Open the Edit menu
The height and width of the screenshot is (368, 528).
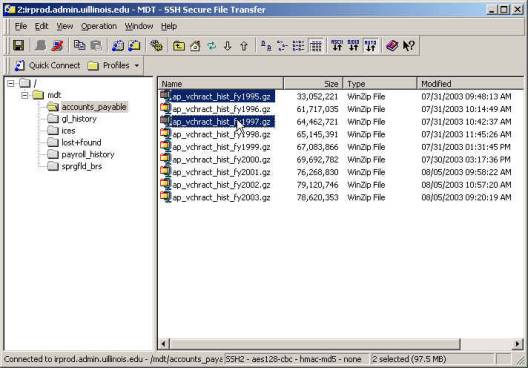click(x=41, y=26)
